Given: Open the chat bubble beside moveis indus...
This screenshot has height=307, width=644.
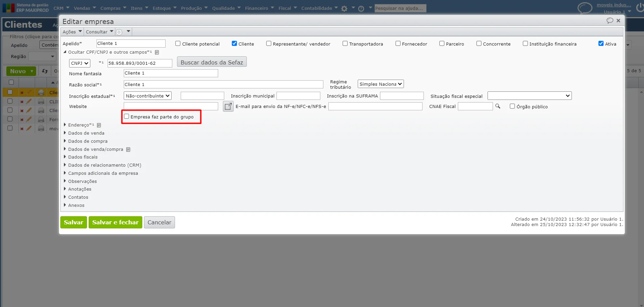Looking at the screenshot, I should 585,8.
